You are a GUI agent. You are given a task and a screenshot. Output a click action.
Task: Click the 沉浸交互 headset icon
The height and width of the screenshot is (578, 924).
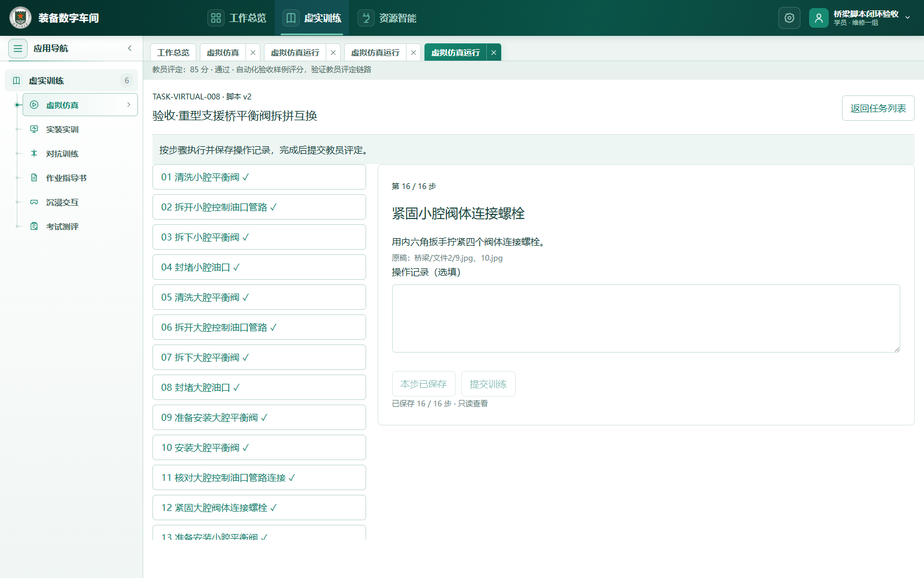click(34, 202)
